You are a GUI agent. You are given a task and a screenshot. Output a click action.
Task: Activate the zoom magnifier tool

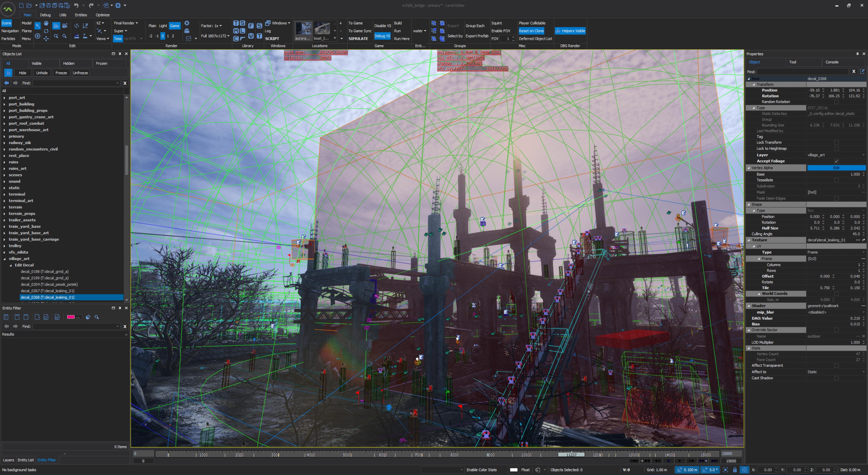pyautogui.click(x=65, y=36)
